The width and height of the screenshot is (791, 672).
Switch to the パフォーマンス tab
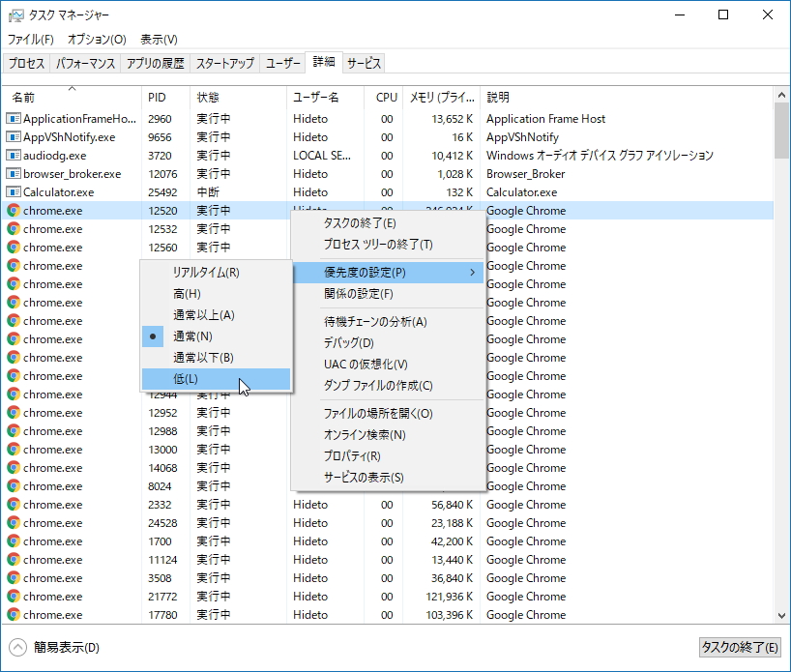(85, 63)
